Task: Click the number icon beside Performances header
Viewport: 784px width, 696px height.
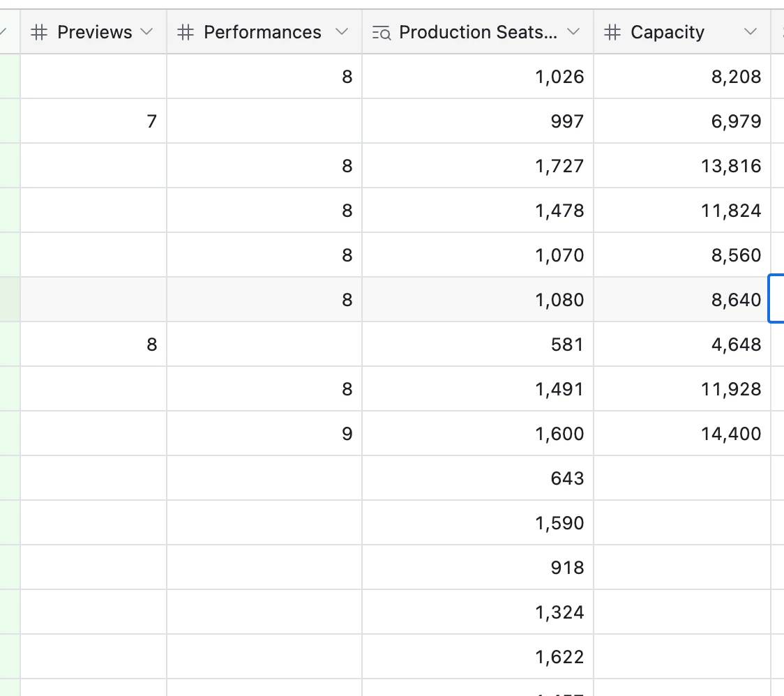Action: [186, 32]
